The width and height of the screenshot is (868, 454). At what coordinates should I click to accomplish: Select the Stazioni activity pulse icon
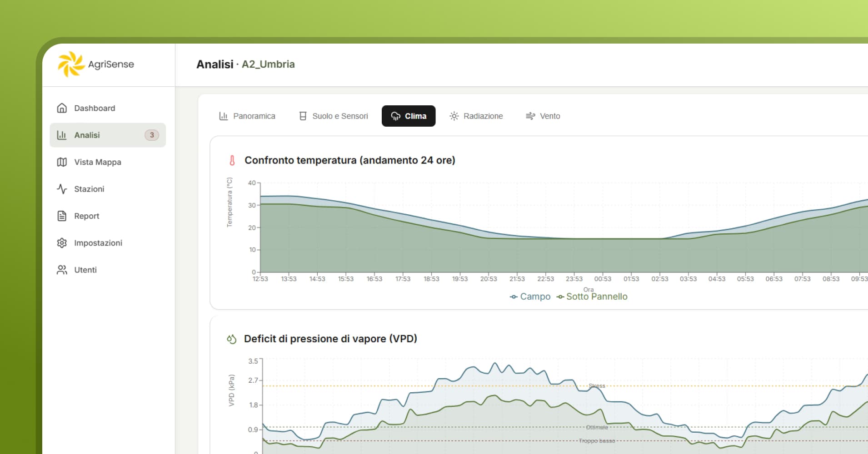(x=62, y=189)
